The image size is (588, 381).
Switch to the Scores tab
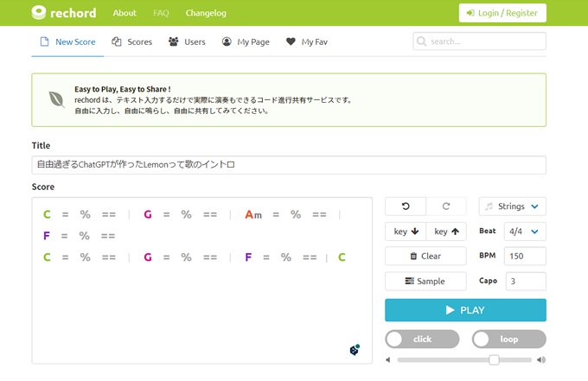[132, 42]
